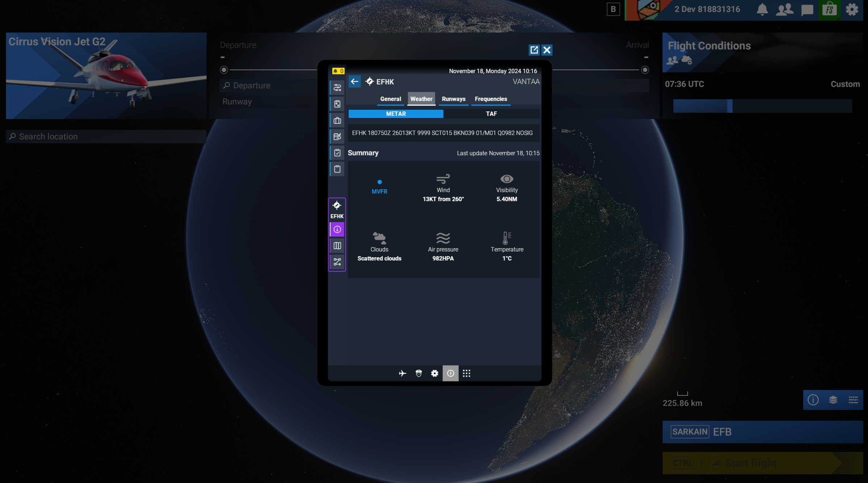The width and height of the screenshot is (868, 483).
Task: Open the fuel management sidebar panel
Action: click(337, 136)
